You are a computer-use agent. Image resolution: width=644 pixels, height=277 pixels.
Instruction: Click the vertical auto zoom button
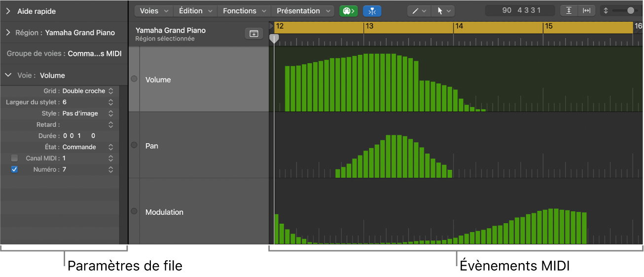click(x=569, y=11)
